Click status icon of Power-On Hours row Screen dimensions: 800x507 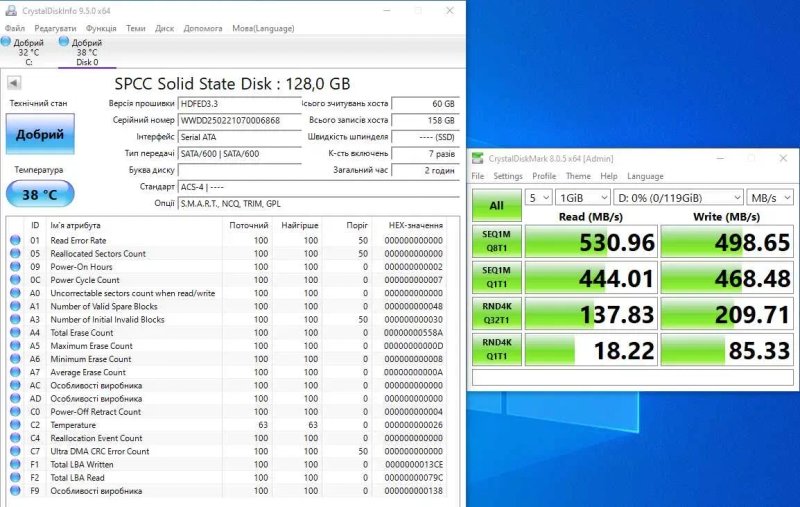[x=15, y=267]
